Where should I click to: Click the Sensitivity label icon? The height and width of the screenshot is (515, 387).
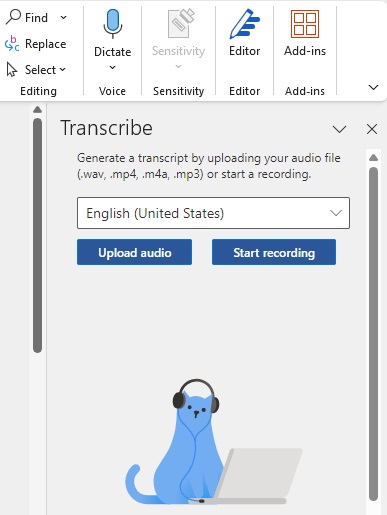tap(181, 23)
